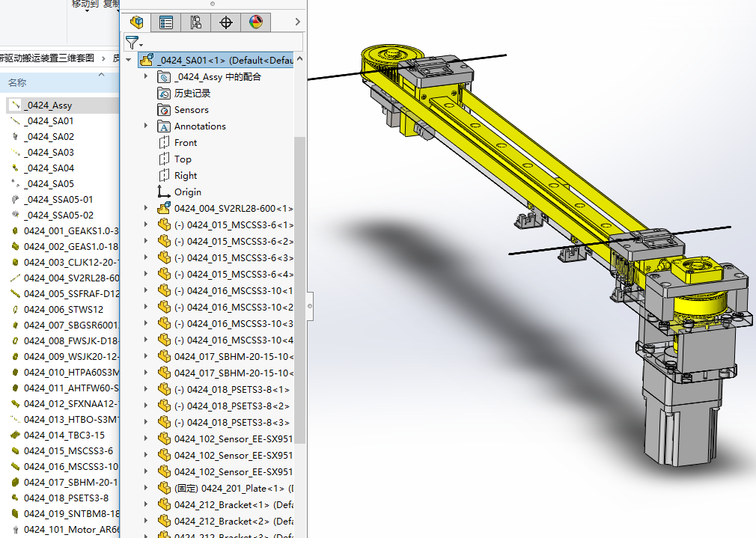Open the DimXpertManager crosshair tab
The width and height of the screenshot is (756, 538).
pyautogui.click(x=226, y=22)
